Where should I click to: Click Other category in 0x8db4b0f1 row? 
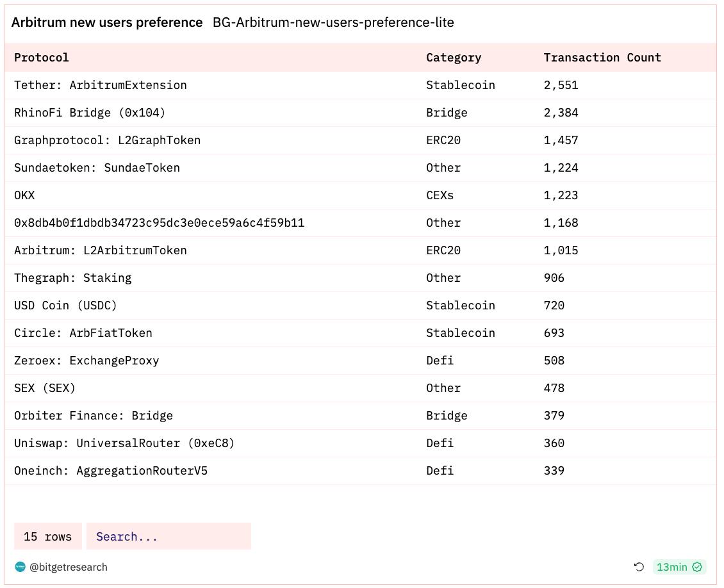pyautogui.click(x=443, y=222)
